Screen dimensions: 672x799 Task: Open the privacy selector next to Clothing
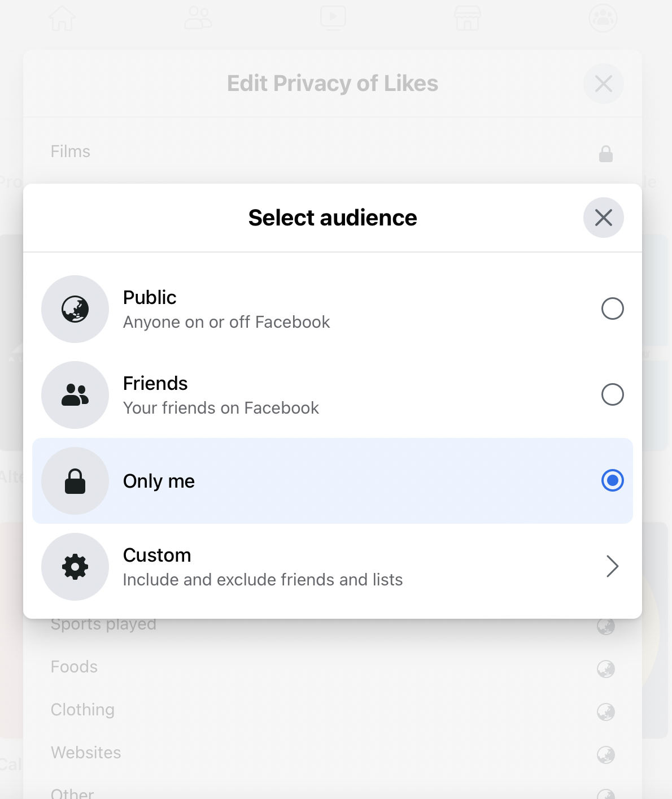point(605,711)
